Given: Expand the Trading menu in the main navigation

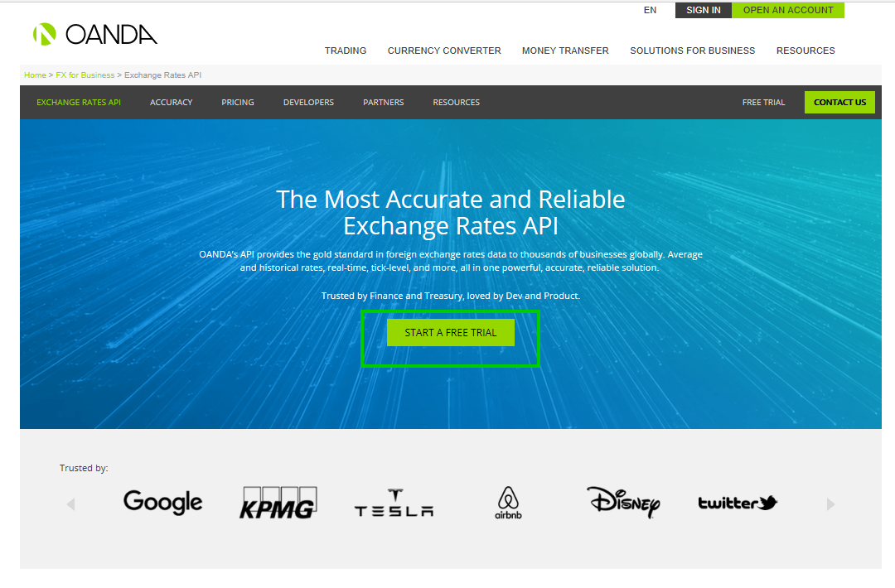Looking at the screenshot, I should [346, 51].
